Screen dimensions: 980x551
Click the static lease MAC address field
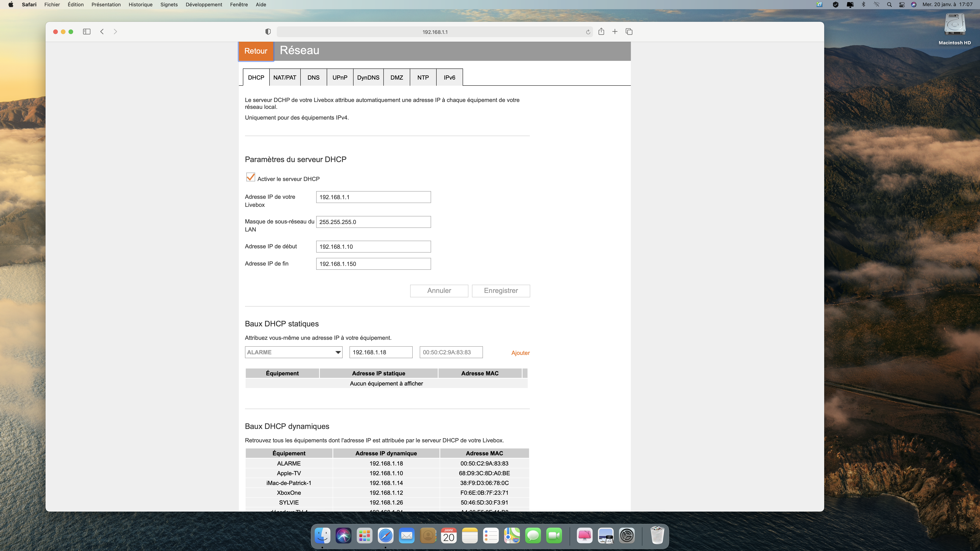click(x=451, y=352)
